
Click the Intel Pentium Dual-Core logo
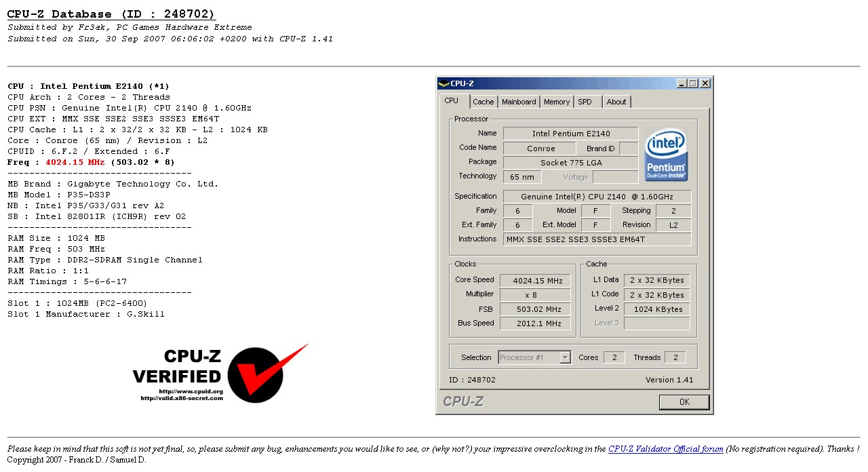point(666,155)
